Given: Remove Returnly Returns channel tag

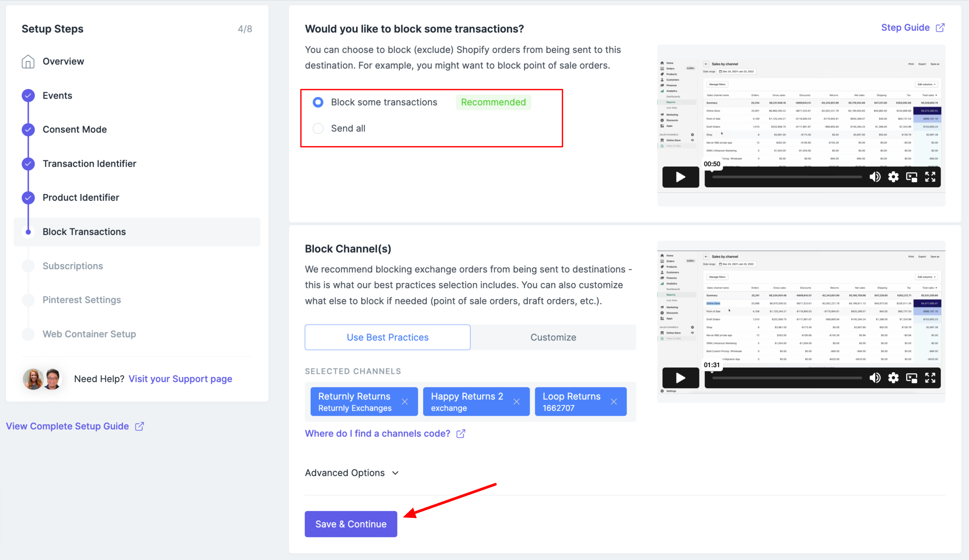Looking at the screenshot, I should click(404, 402).
